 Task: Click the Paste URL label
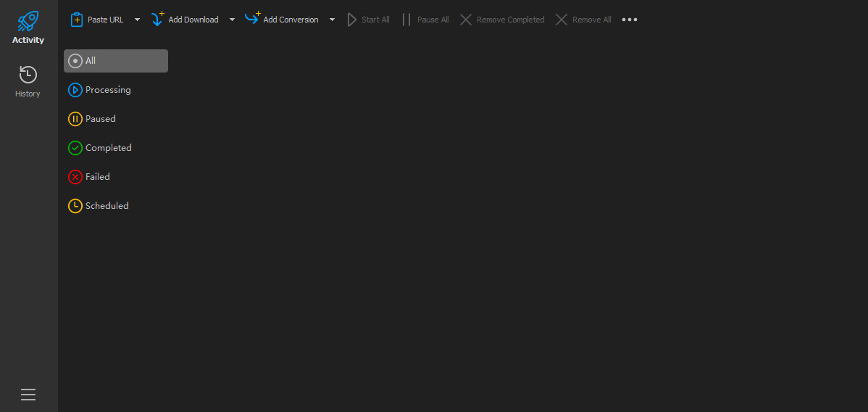point(106,20)
